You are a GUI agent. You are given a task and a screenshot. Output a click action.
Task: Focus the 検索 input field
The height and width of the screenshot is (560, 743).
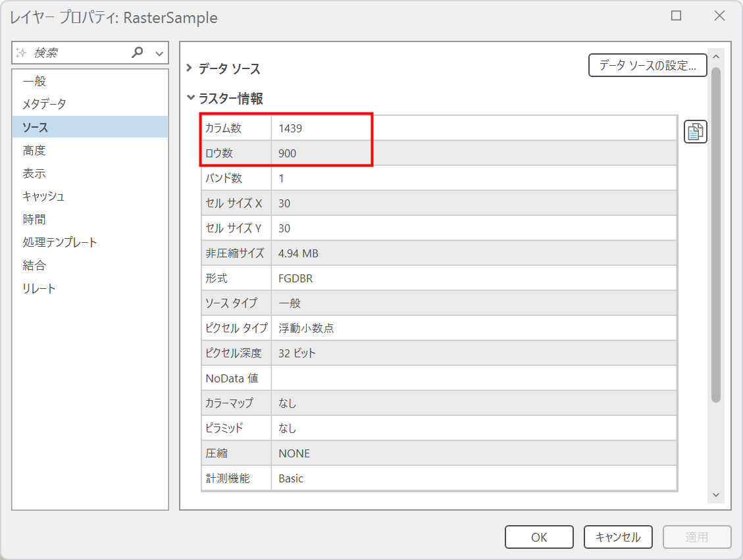click(80, 53)
